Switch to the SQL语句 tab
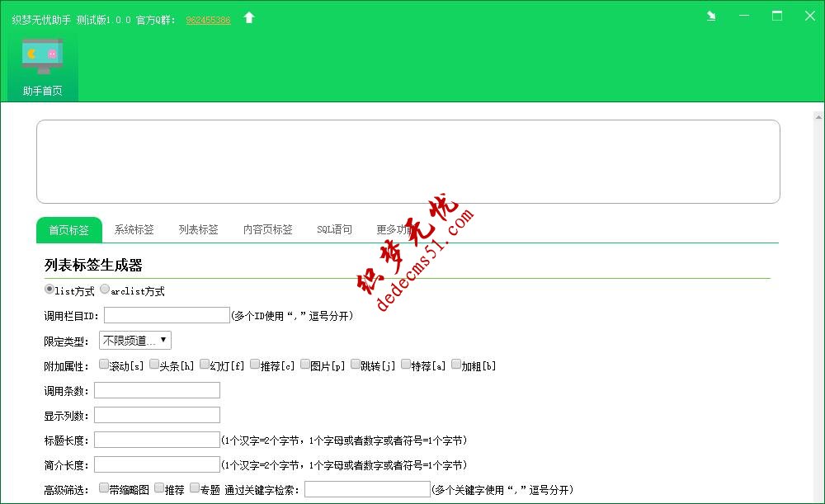Screen dimensions: 825x504 (x=333, y=230)
